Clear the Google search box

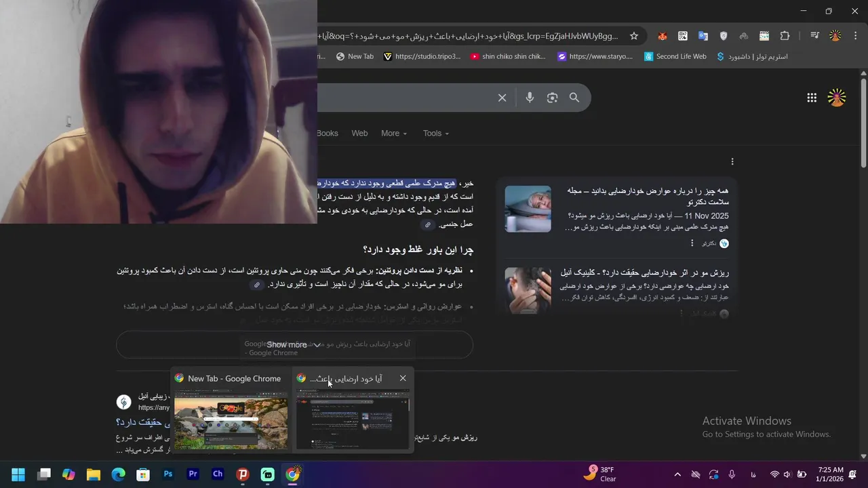pyautogui.click(x=502, y=98)
